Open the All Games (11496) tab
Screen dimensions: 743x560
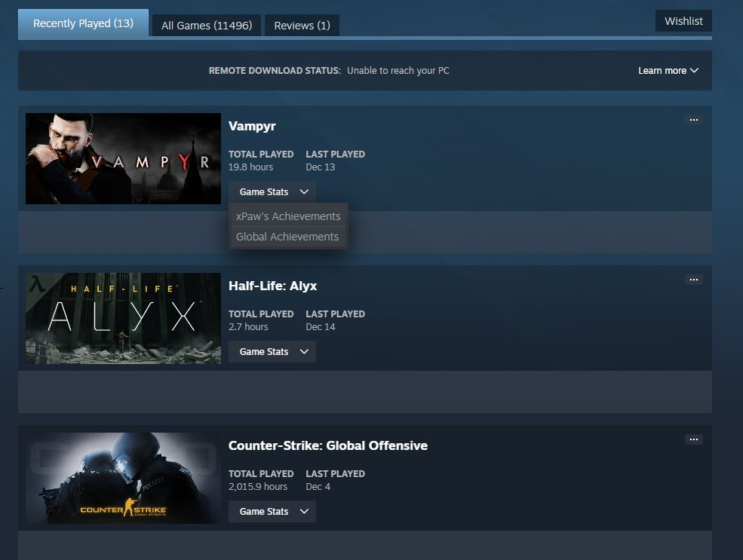pyautogui.click(x=207, y=26)
